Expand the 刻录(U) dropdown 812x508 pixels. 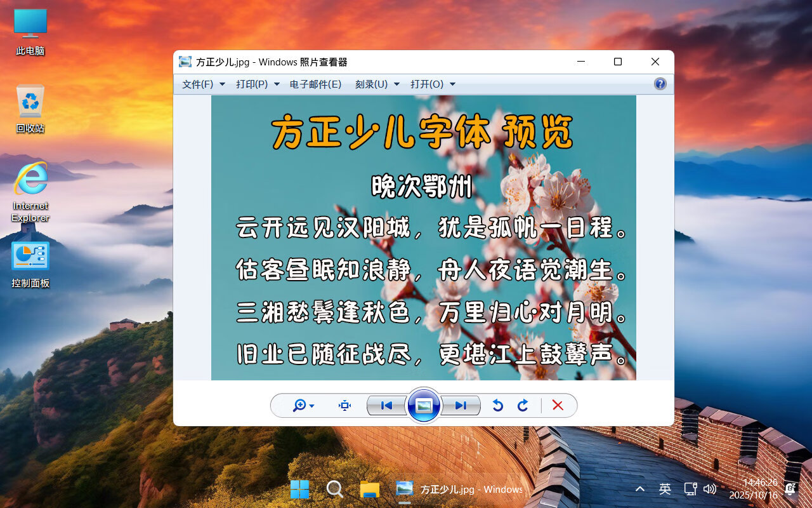click(x=377, y=84)
